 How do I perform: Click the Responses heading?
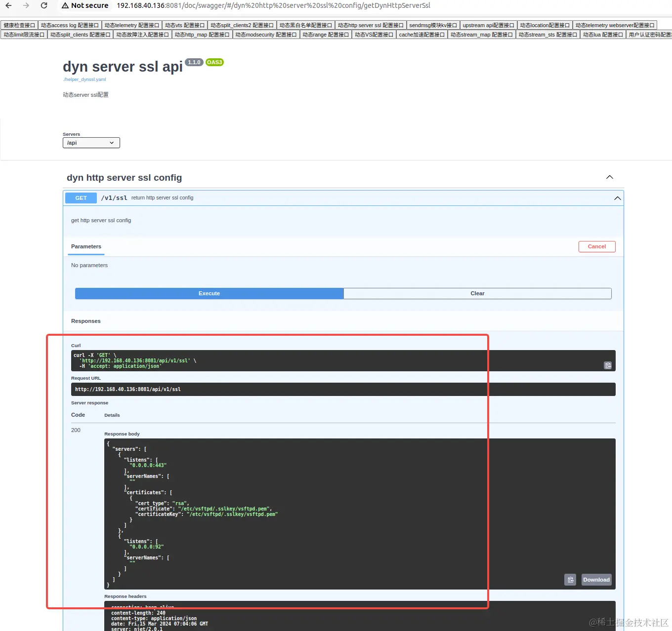[86, 321]
